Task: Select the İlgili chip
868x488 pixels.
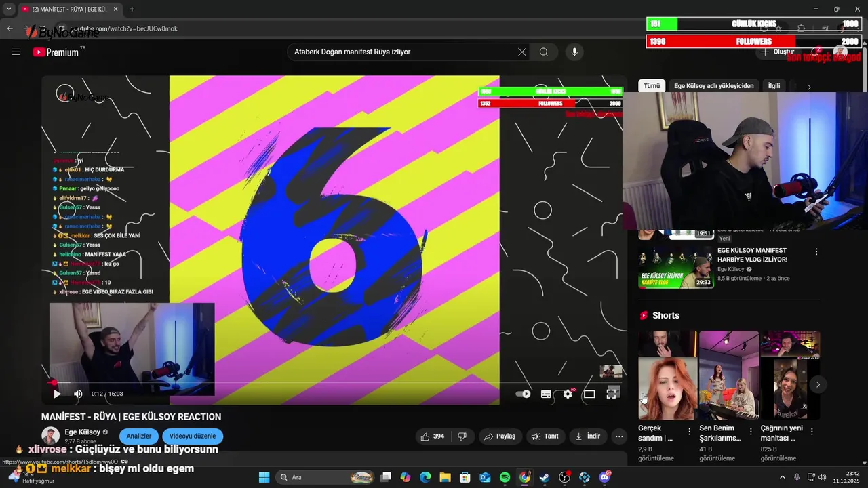Action: (x=774, y=86)
